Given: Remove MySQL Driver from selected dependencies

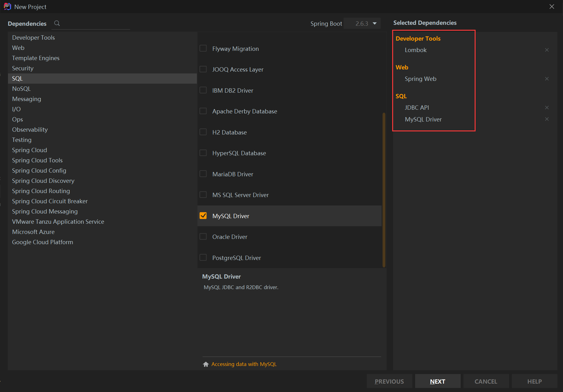Looking at the screenshot, I should coord(547,119).
